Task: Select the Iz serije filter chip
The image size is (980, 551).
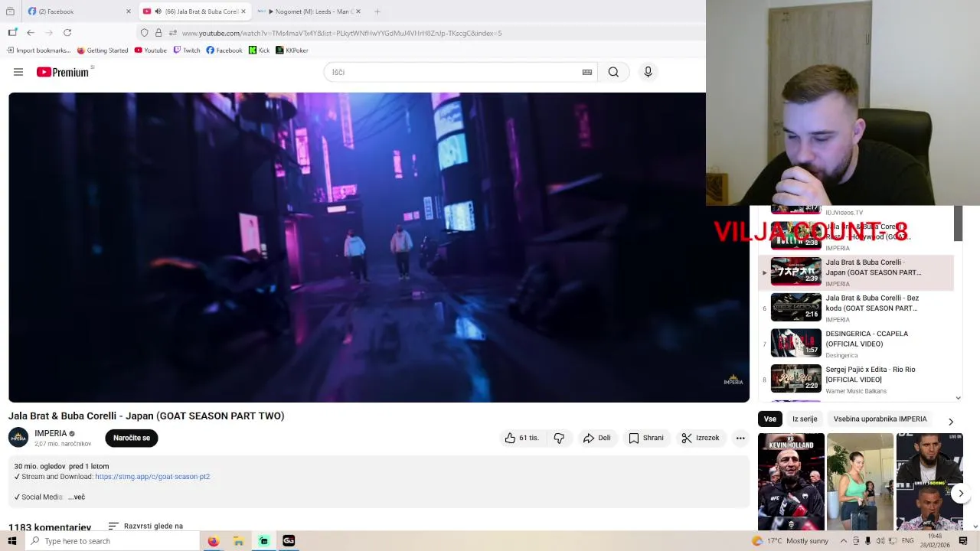Action: (805, 419)
